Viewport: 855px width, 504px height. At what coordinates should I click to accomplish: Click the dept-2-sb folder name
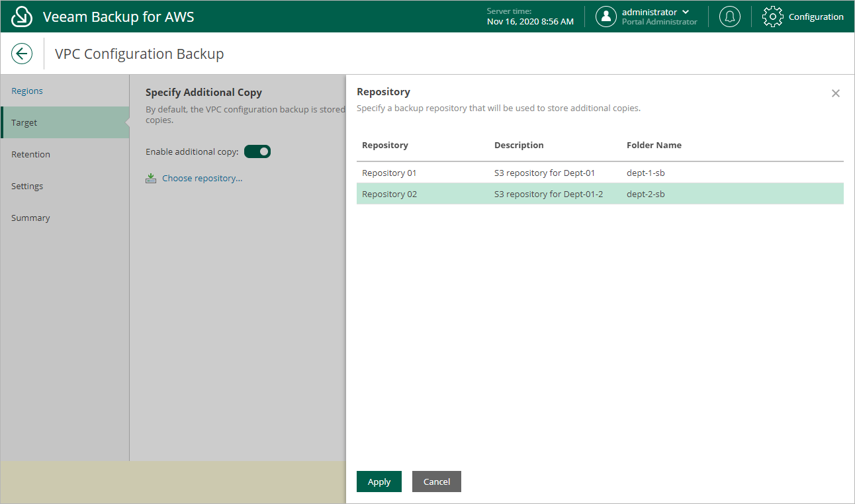tap(646, 194)
